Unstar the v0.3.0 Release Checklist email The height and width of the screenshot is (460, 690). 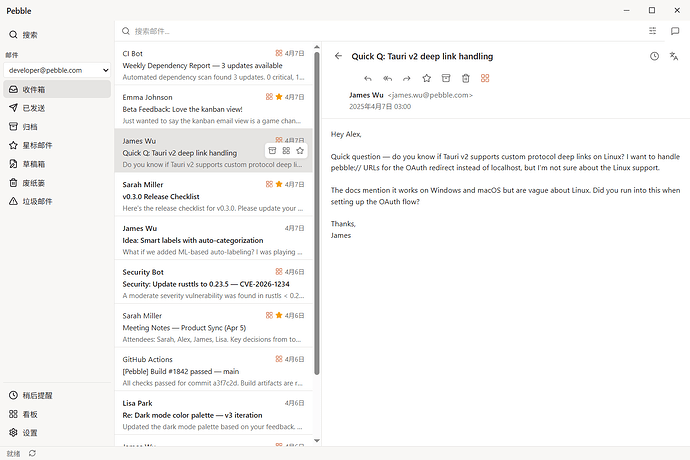coord(279,184)
